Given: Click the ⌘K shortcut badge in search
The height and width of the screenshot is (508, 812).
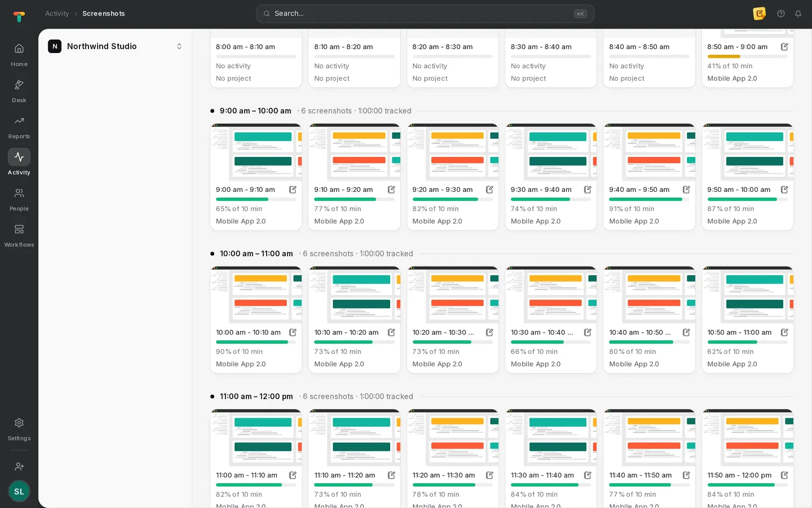Looking at the screenshot, I should point(580,14).
